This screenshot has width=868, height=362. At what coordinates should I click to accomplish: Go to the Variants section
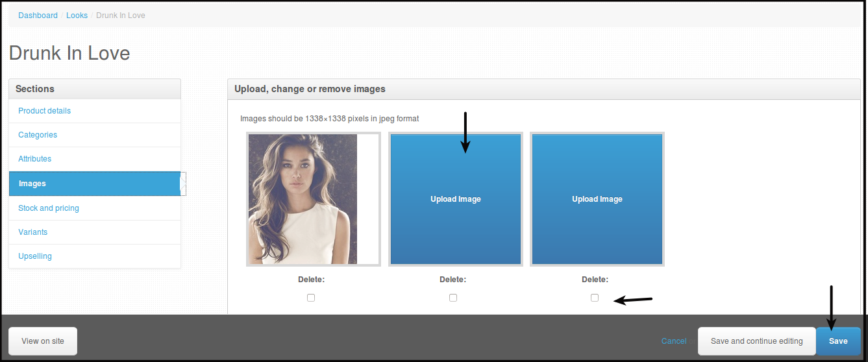pyautogui.click(x=95, y=232)
